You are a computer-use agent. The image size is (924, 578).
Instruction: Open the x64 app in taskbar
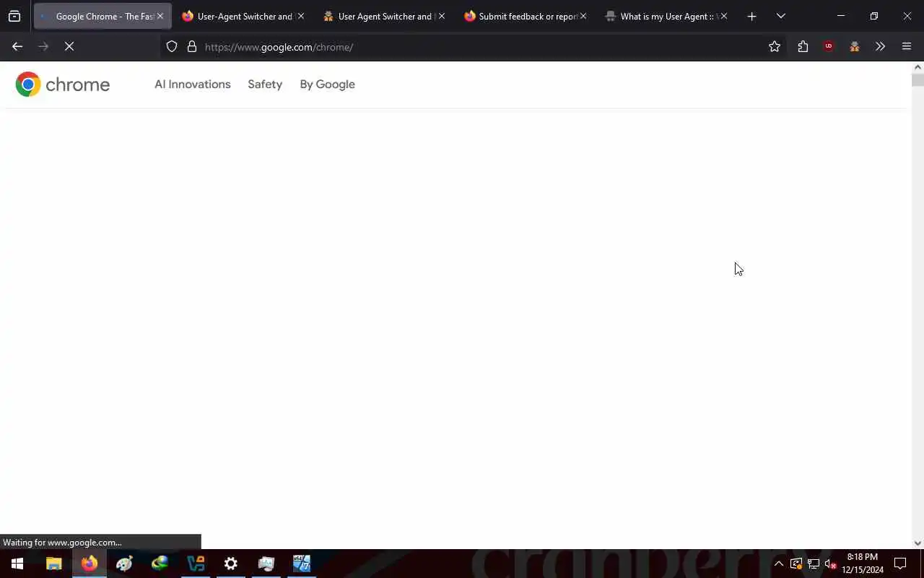302,564
